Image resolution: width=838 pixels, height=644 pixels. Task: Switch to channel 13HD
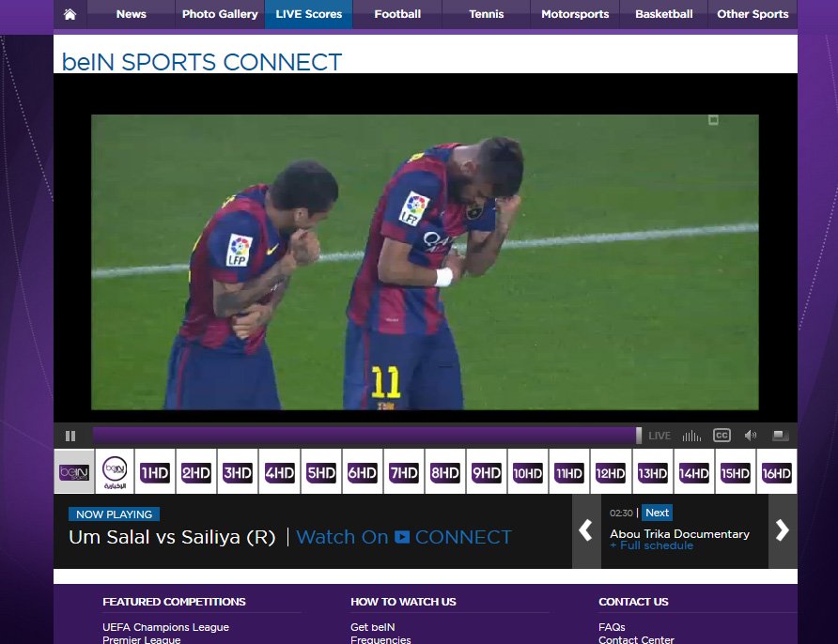(653, 472)
